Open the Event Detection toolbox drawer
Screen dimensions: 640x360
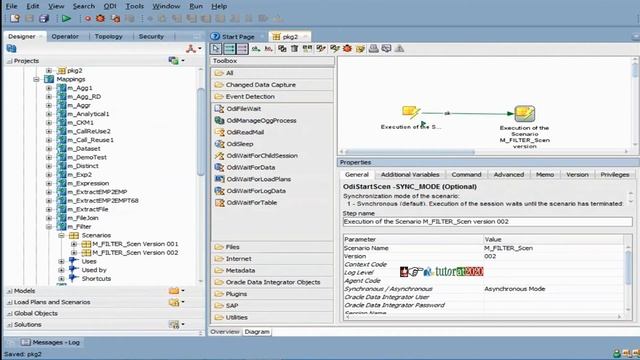[272, 97]
